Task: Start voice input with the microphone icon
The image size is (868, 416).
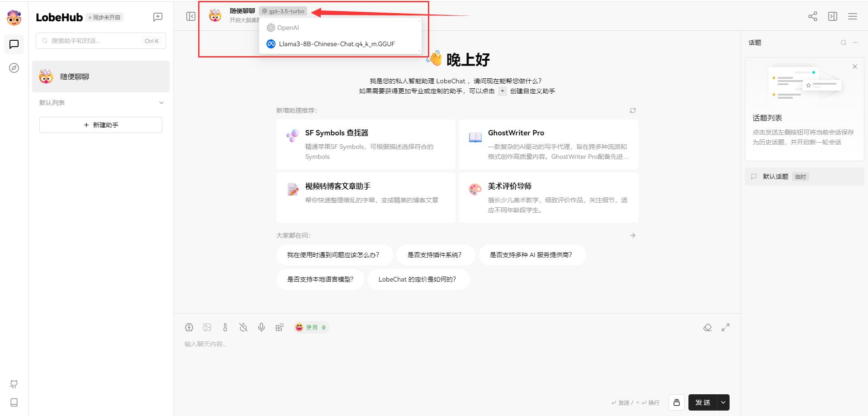Action: pos(261,327)
